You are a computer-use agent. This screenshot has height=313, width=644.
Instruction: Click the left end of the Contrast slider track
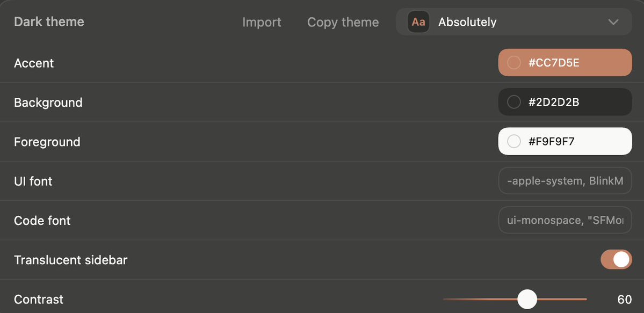click(446, 299)
